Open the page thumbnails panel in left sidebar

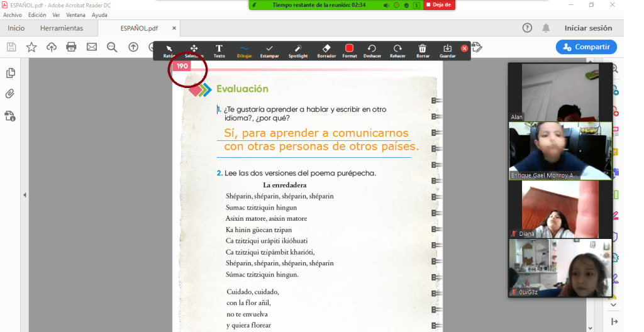point(10,73)
